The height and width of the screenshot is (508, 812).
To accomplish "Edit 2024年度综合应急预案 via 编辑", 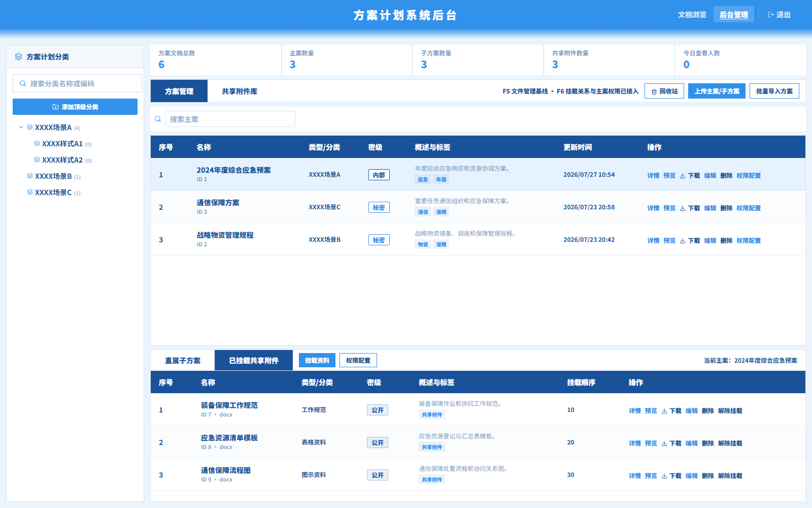I will (710, 176).
